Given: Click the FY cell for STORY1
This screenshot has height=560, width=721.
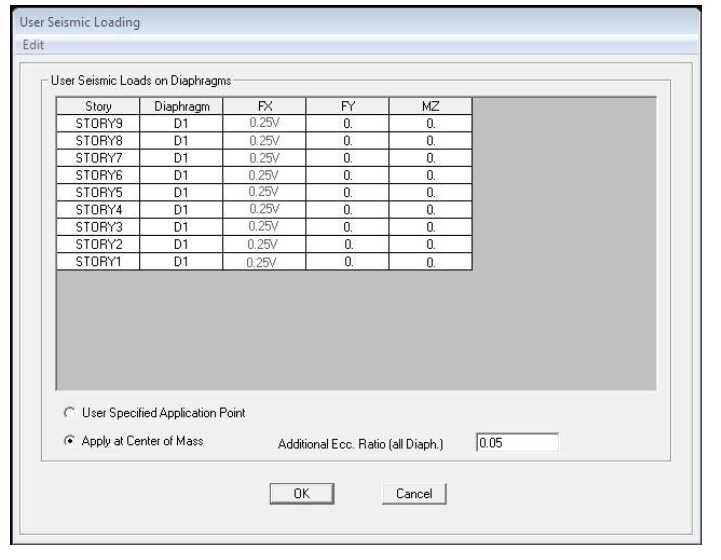Looking at the screenshot, I should pos(348,262).
